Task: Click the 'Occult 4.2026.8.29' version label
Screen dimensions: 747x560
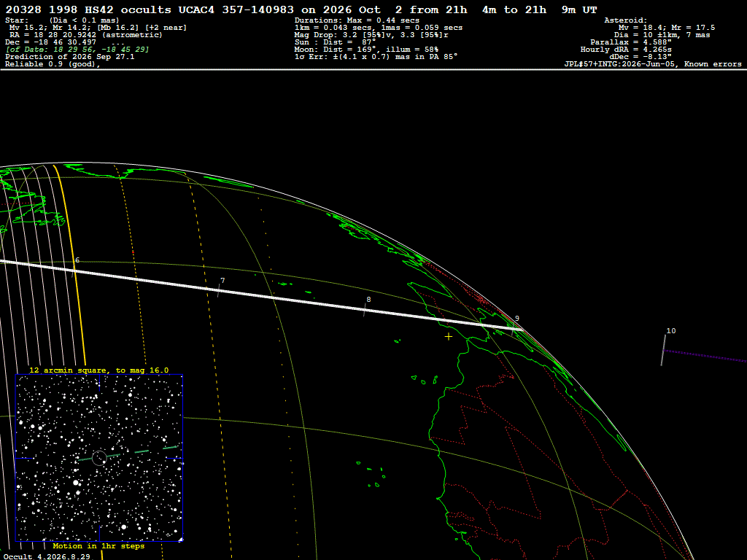Action: click(46, 556)
